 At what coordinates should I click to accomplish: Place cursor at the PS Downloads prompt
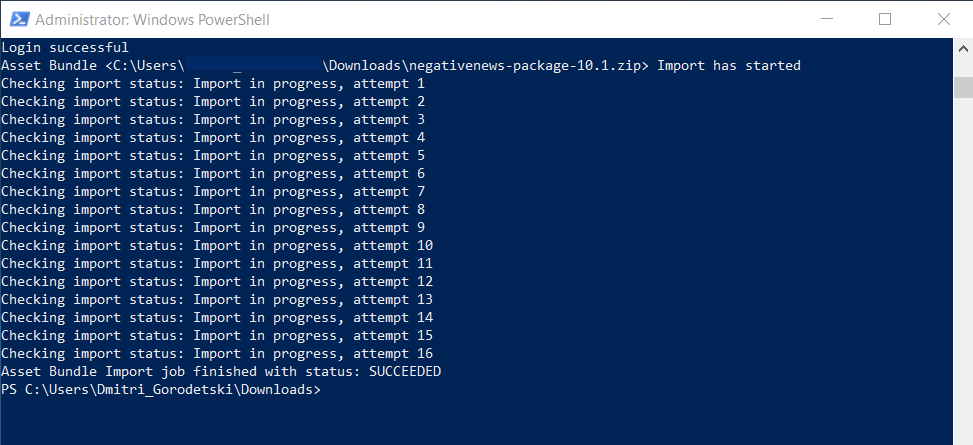[x=161, y=390]
